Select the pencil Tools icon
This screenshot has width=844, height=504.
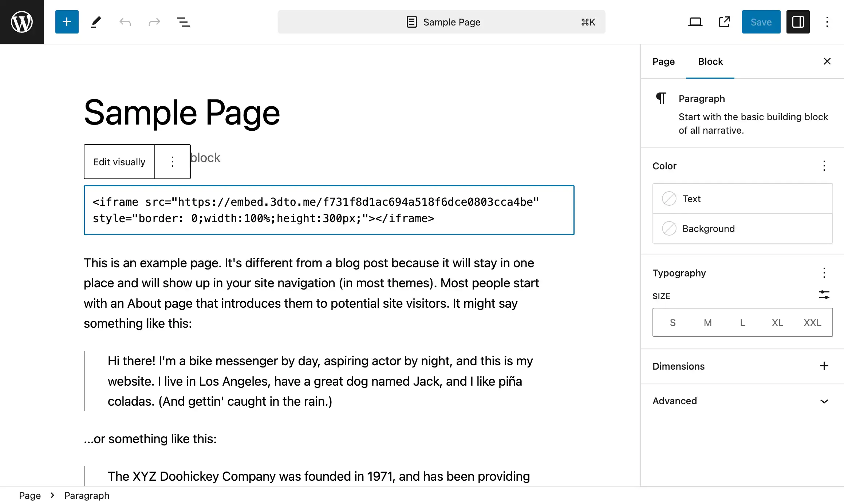click(x=96, y=22)
